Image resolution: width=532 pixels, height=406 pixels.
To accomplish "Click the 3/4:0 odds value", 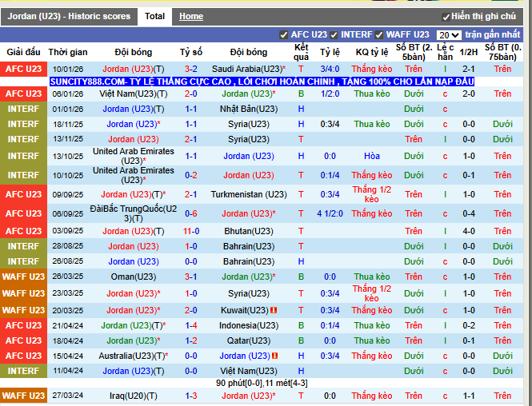I will click(330, 70).
